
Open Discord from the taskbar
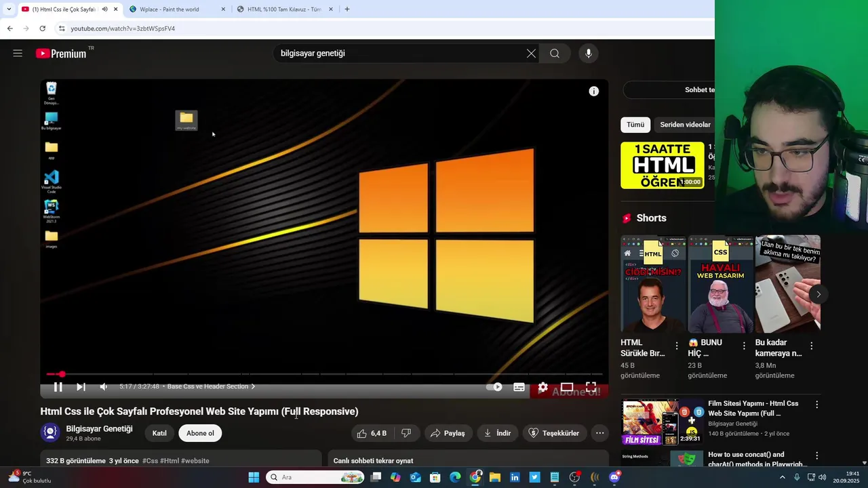pyautogui.click(x=614, y=477)
